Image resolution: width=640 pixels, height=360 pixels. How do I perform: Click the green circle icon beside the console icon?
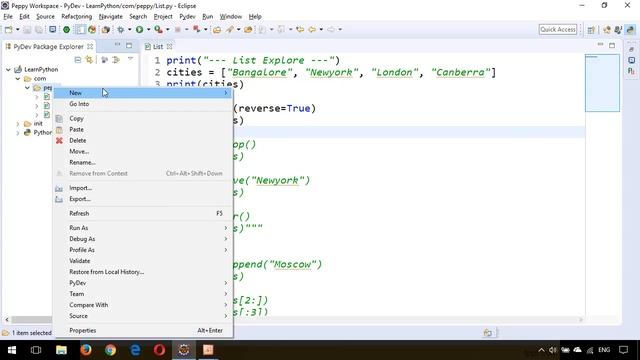(x=66, y=29)
